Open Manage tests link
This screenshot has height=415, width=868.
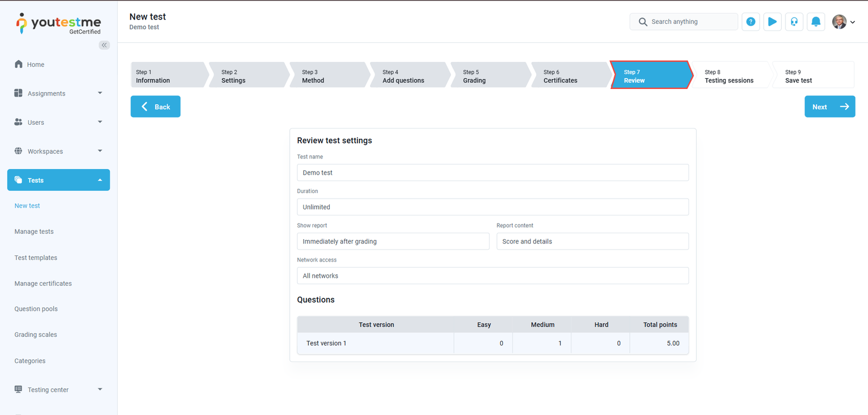34,232
